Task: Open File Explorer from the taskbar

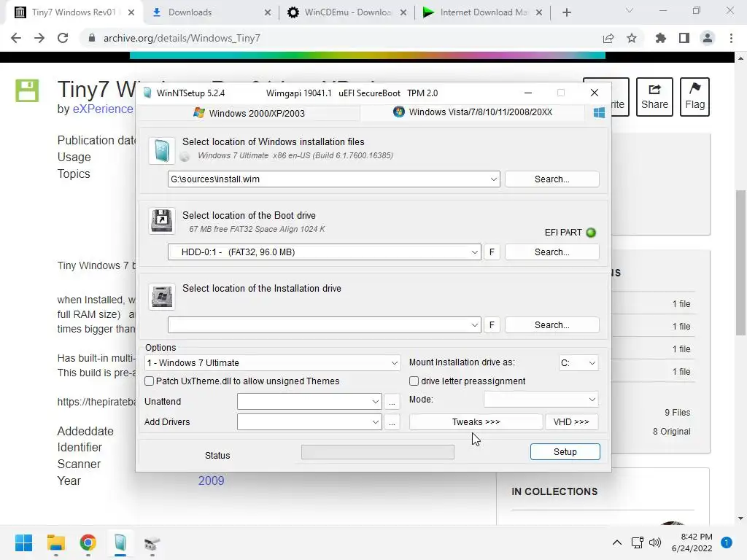Action: tap(55, 542)
